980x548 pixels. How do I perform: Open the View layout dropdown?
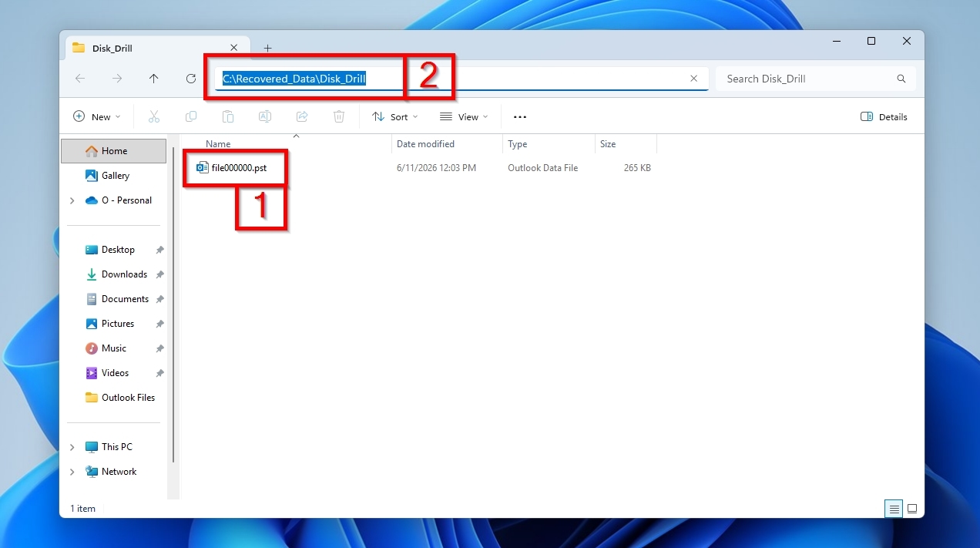[465, 116]
